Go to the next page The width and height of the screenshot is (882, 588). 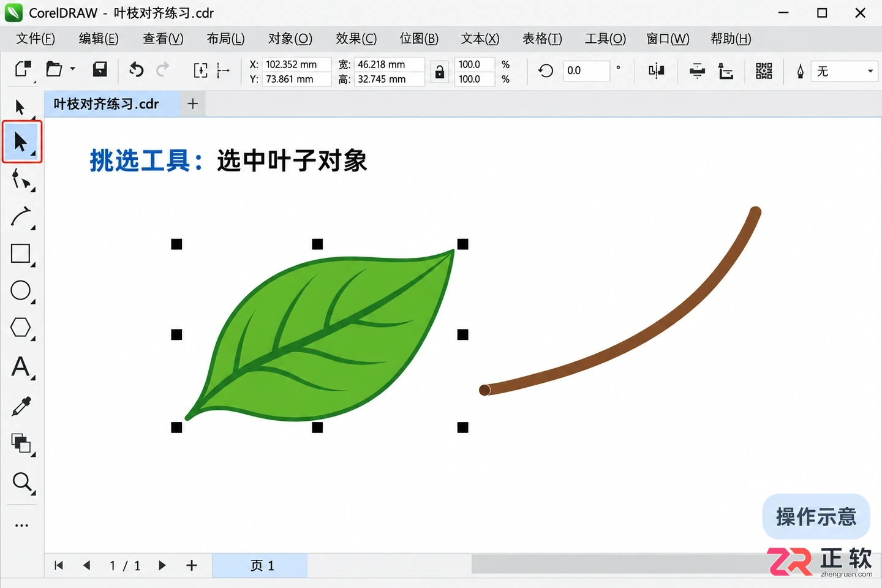[x=162, y=565]
